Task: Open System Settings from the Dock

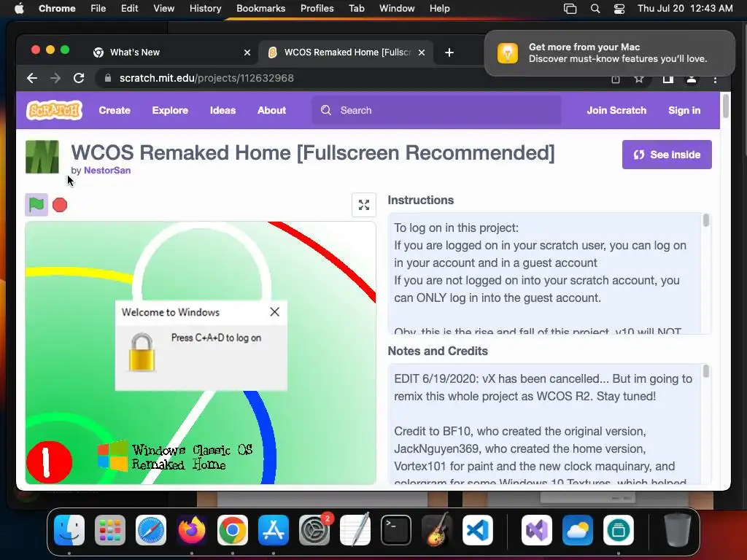Action: [314, 530]
